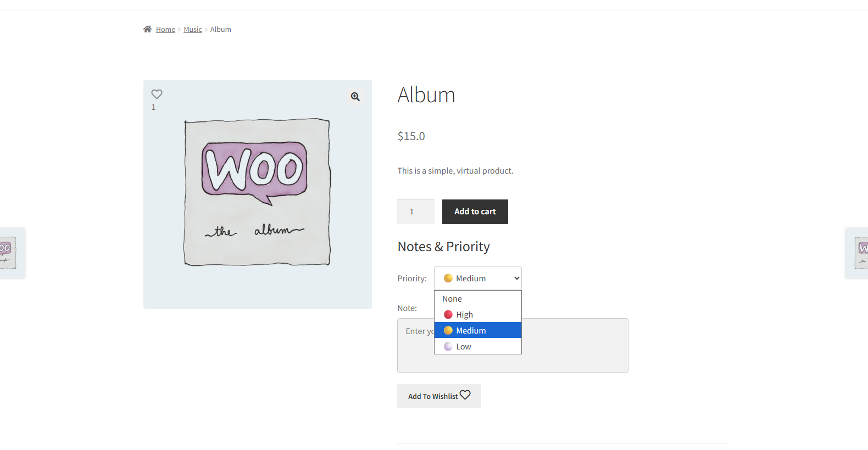The width and height of the screenshot is (868, 450).
Task: Click the Add to cart button
Action: click(x=475, y=212)
